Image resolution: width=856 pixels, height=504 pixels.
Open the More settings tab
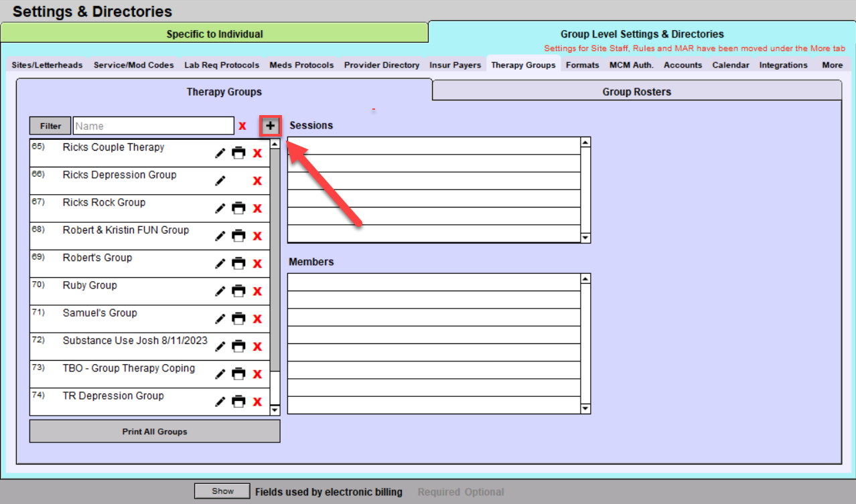tap(832, 65)
